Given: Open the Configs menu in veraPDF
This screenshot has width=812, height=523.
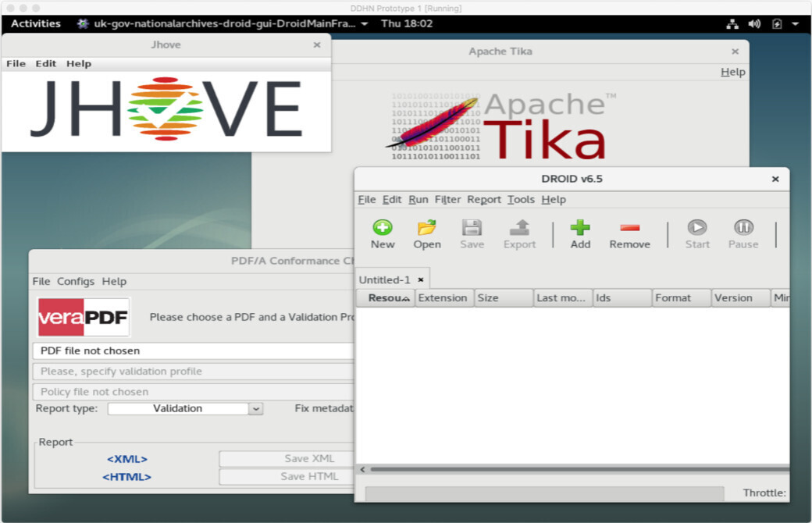Looking at the screenshot, I should point(76,281).
